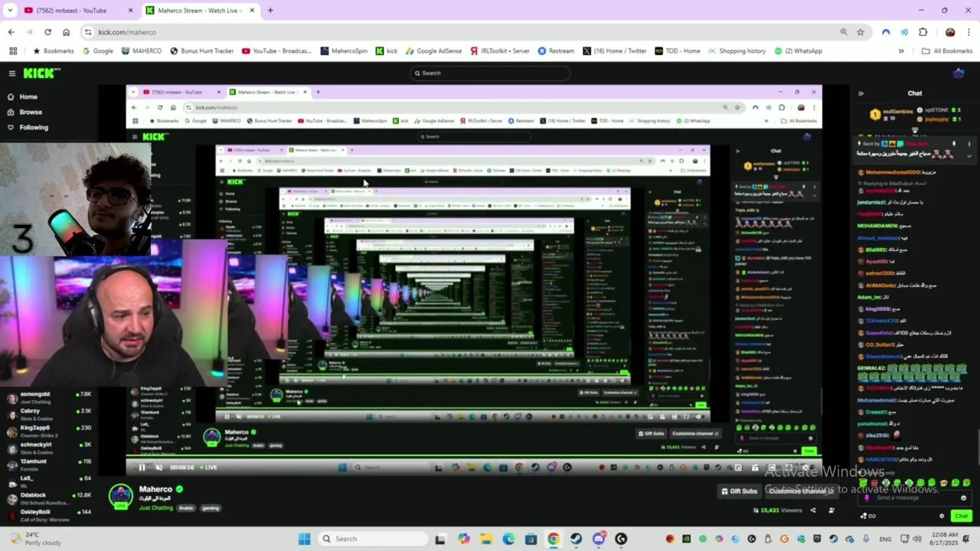980x551 pixels.
Task: Click the browser address bar URL
Action: (127, 32)
